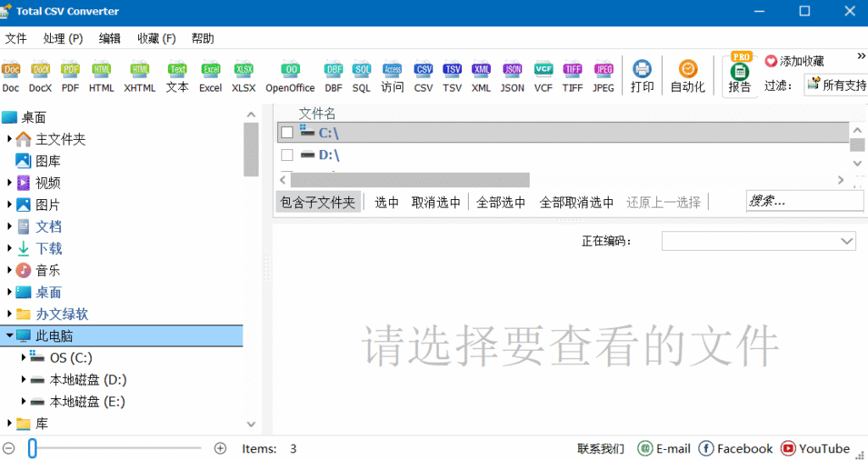Image resolution: width=868 pixels, height=460 pixels.
Task: Click the 搜索 search field
Action: [804, 202]
